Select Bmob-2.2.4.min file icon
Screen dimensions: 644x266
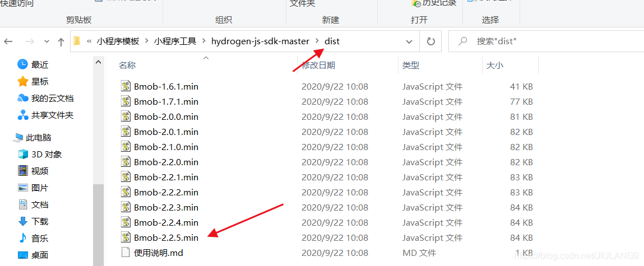[x=126, y=222]
